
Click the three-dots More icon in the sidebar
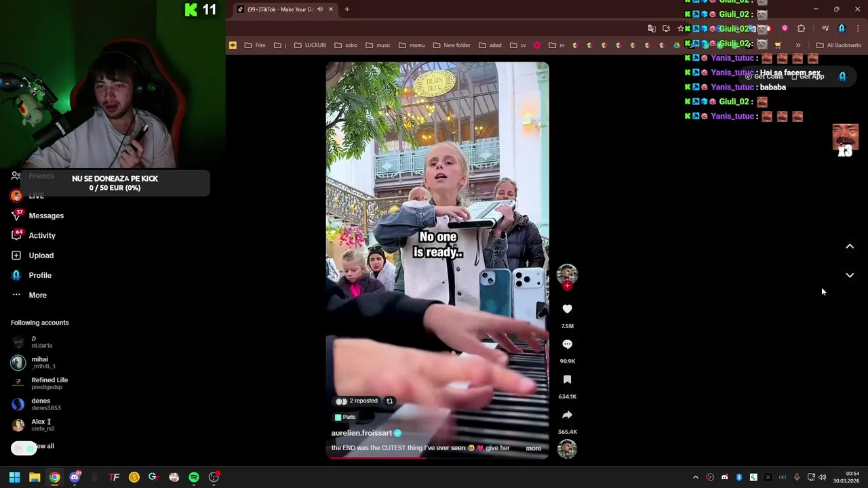click(x=16, y=295)
